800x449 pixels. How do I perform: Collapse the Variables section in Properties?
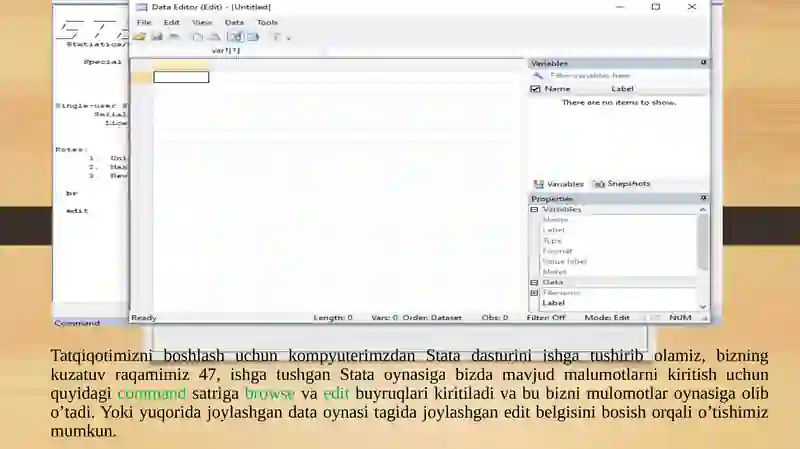coord(534,209)
